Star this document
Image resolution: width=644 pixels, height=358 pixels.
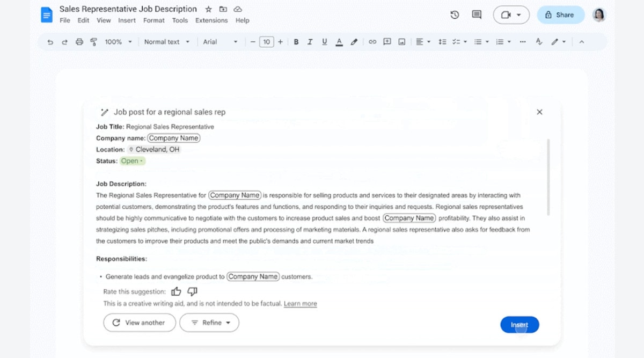point(208,9)
